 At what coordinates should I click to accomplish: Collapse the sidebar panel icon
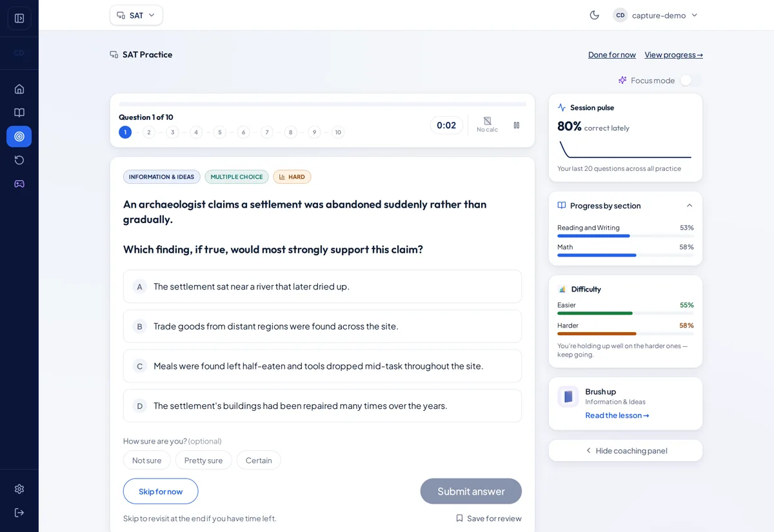19,18
